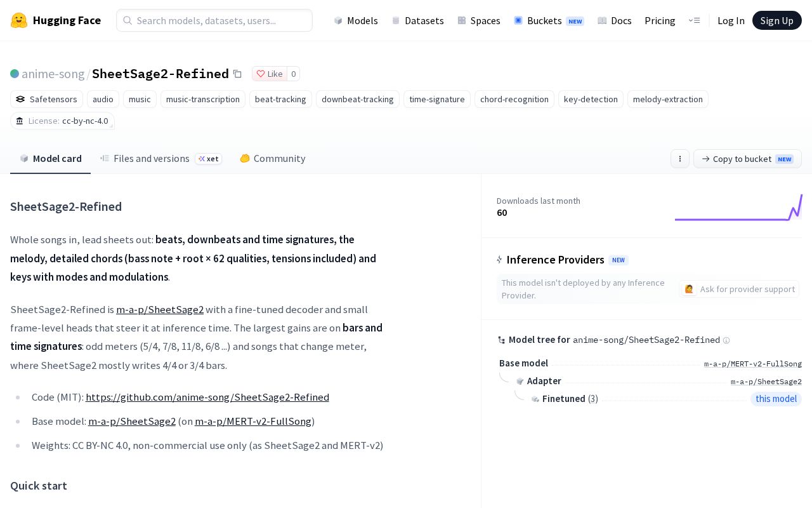Open the Docs page
Screen dimensions: 812x508
(614, 20)
